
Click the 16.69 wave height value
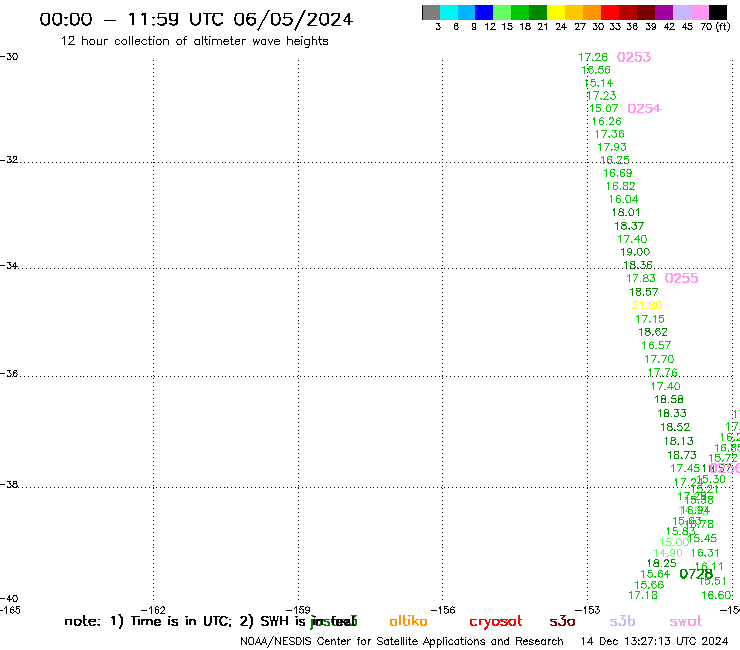pos(618,173)
